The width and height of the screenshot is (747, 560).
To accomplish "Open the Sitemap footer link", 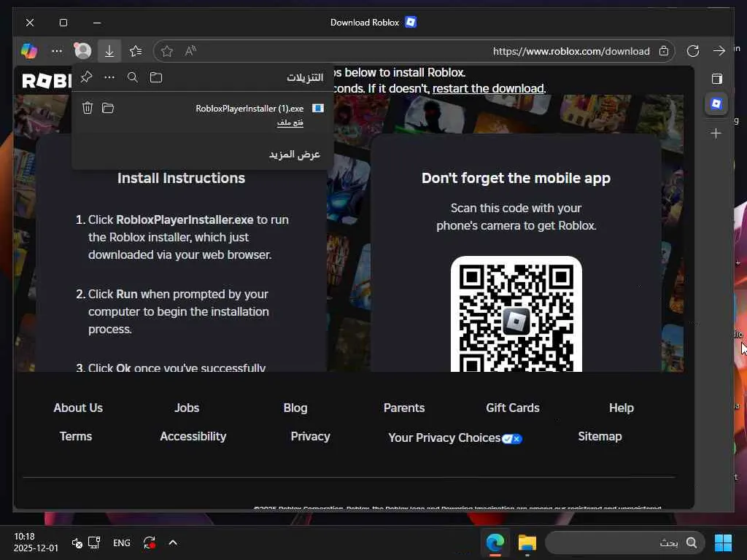I will 600,437.
